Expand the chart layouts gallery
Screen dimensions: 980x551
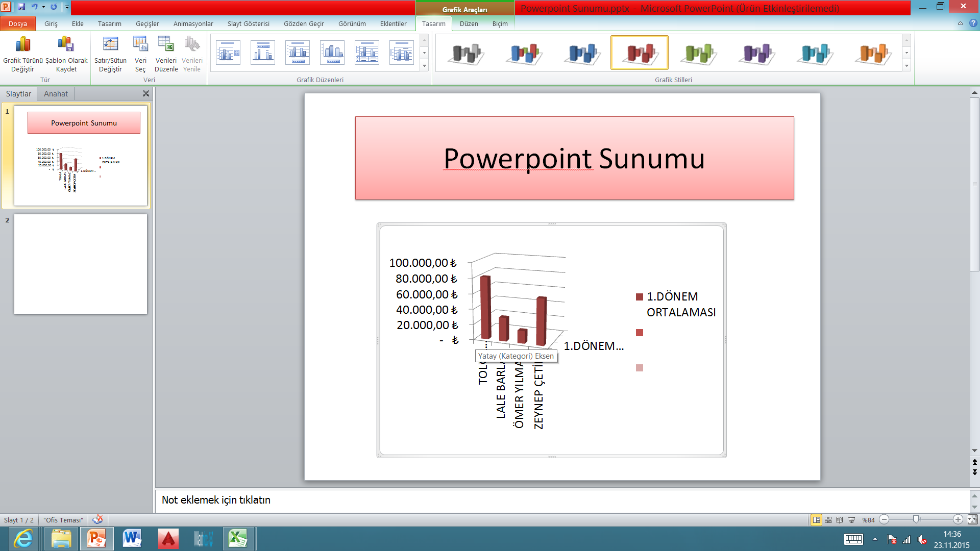pyautogui.click(x=424, y=65)
